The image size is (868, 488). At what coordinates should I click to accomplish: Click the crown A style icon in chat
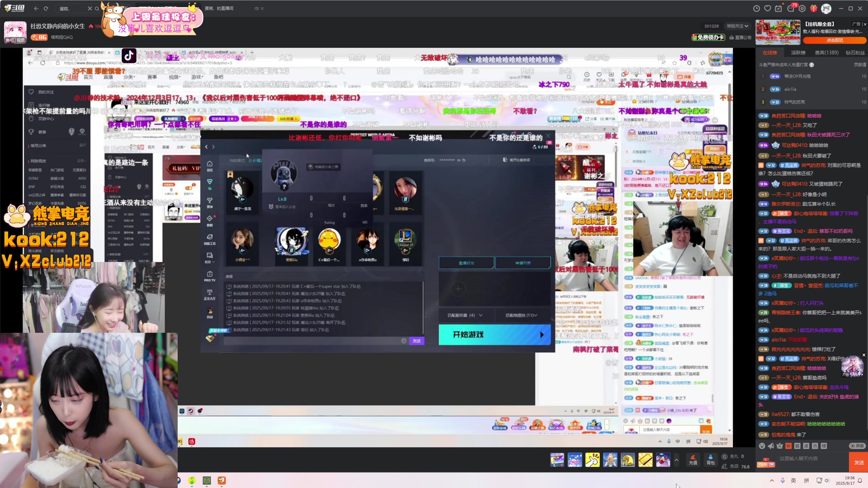coord(780,446)
